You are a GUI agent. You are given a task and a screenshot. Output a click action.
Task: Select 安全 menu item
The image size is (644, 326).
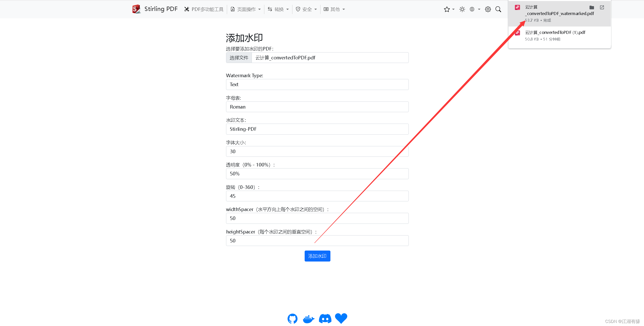coord(305,9)
